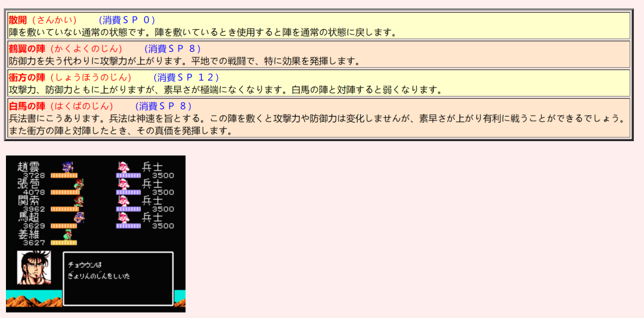The width and height of the screenshot is (644, 318).
Task: Click the second enemy 兵士 sprite
Action: [123, 183]
